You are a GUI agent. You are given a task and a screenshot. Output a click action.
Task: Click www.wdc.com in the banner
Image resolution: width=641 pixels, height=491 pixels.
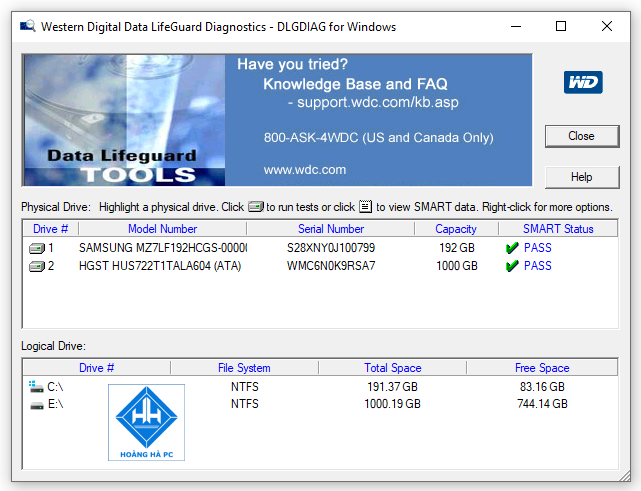point(305,170)
